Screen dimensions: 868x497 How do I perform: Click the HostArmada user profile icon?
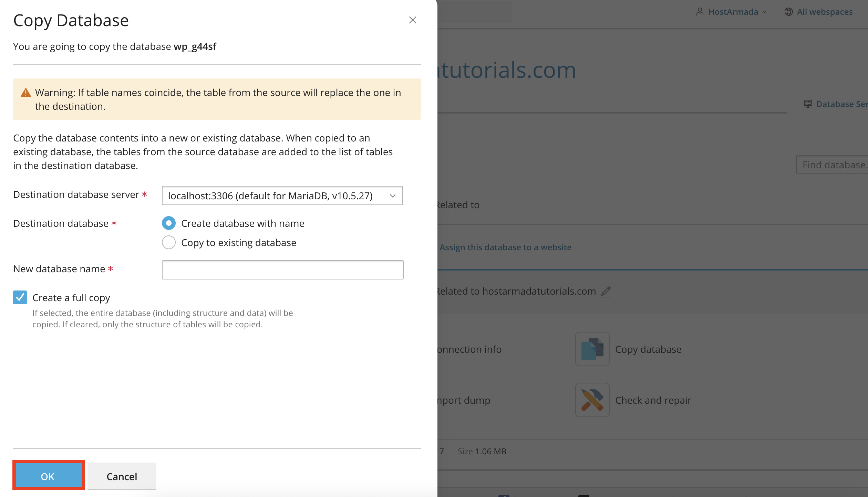pyautogui.click(x=700, y=12)
